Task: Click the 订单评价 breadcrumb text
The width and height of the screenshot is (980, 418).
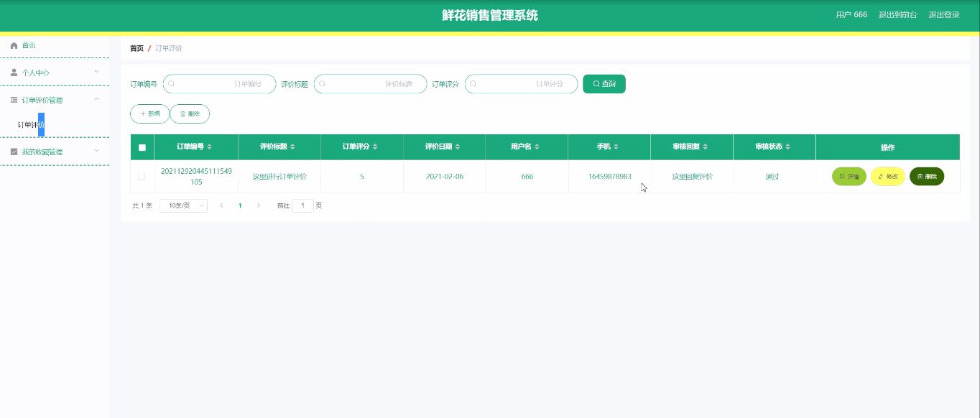Action: click(169, 48)
